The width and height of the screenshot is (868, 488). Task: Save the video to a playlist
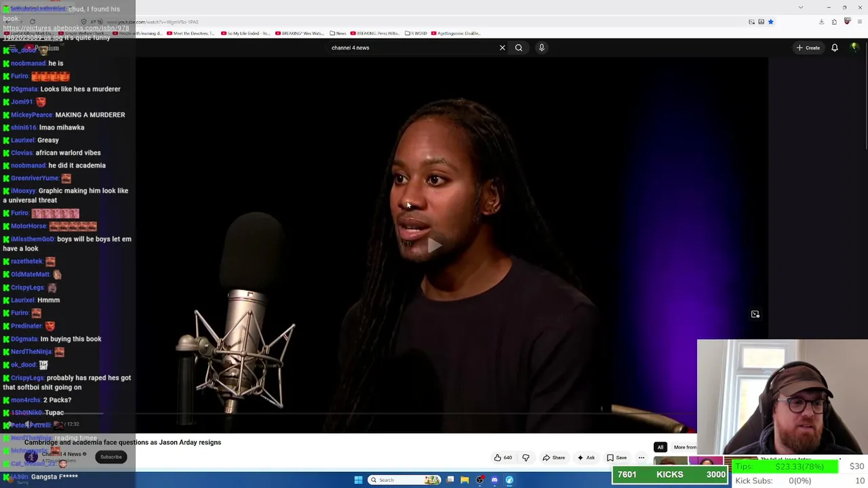pos(616,457)
